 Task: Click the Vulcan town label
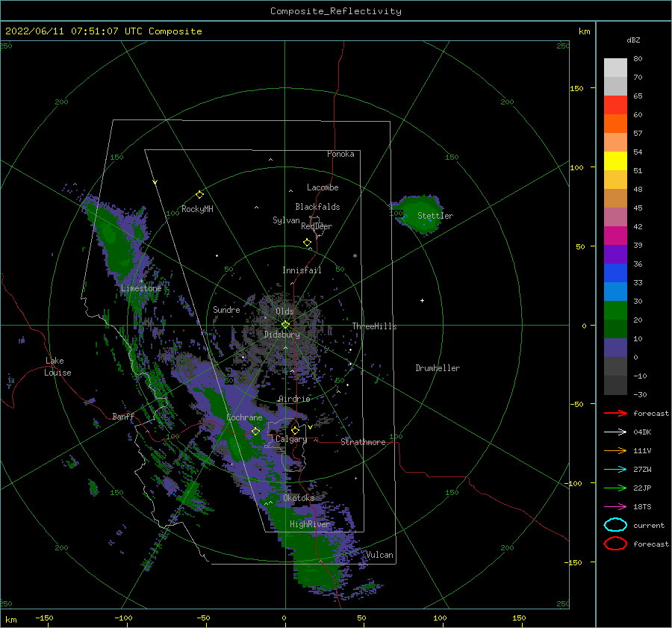[379, 555]
